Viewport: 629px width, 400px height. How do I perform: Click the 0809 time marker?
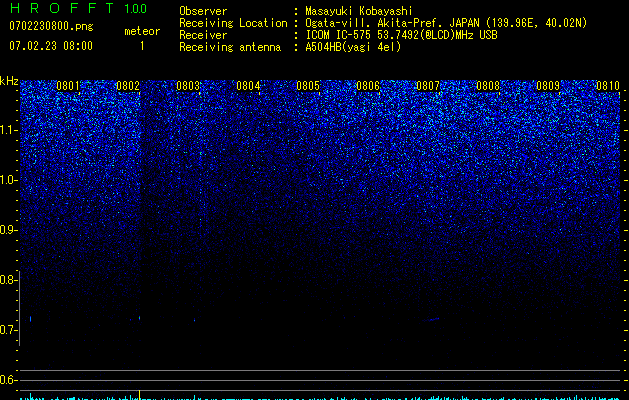[x=548, y=86]
